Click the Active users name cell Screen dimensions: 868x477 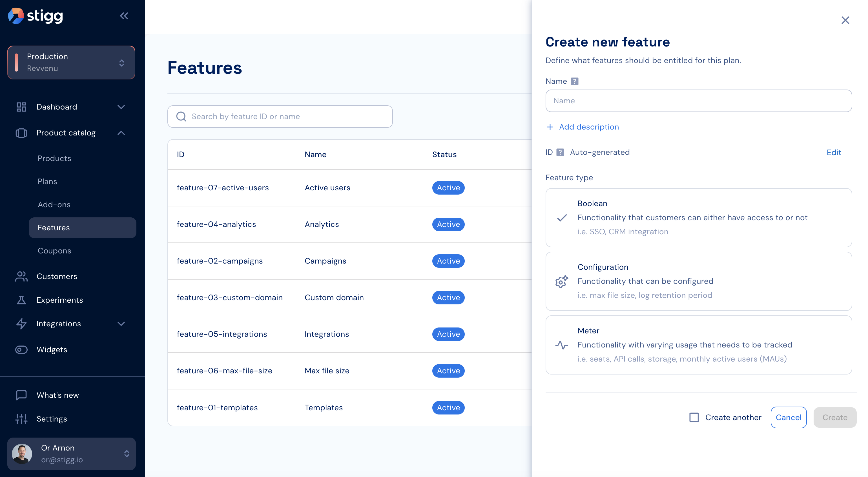tap(327, 188)
